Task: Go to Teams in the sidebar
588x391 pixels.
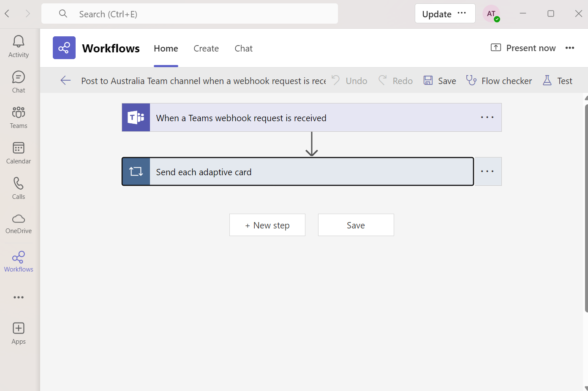Action: pyautogui.click(x=19, y=117)
